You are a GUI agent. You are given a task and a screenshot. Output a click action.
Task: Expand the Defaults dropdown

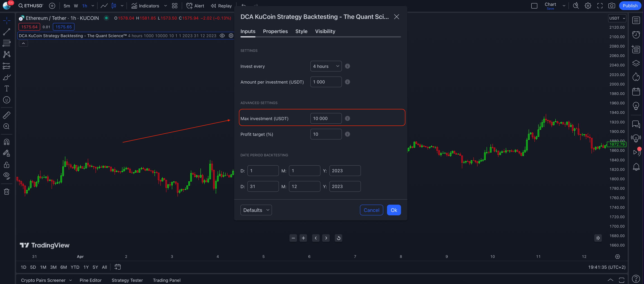(x=256, y=210)
